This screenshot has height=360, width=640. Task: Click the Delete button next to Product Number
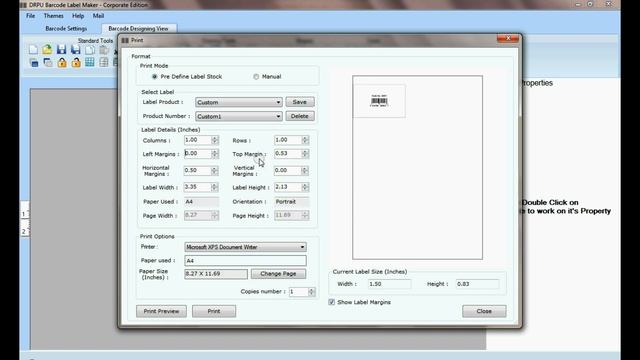pyautogui.click(x=300, y=116)
